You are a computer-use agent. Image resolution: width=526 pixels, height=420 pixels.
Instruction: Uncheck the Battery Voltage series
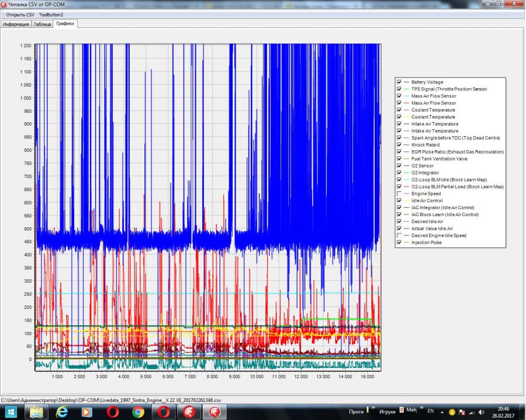tap(399, 82)
